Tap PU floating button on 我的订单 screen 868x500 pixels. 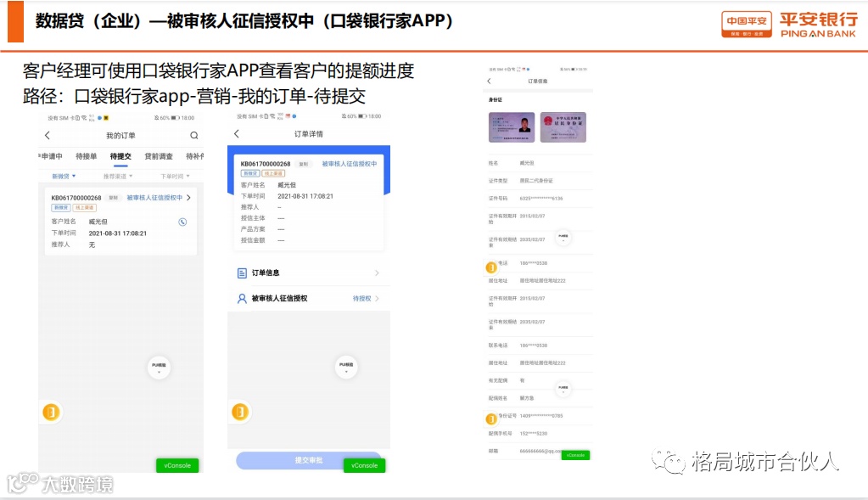point(159,367)
